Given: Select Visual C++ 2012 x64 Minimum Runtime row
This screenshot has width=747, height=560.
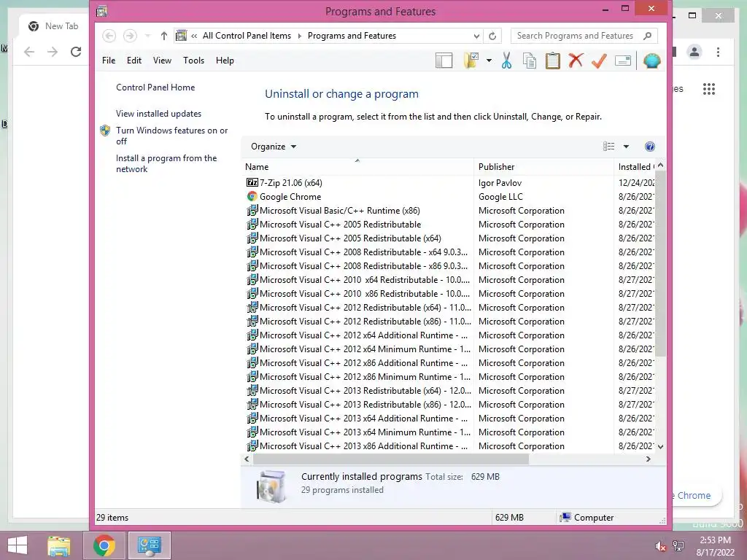Looking at the screenshot, I should pyautogui.click(x=365, y=349).
